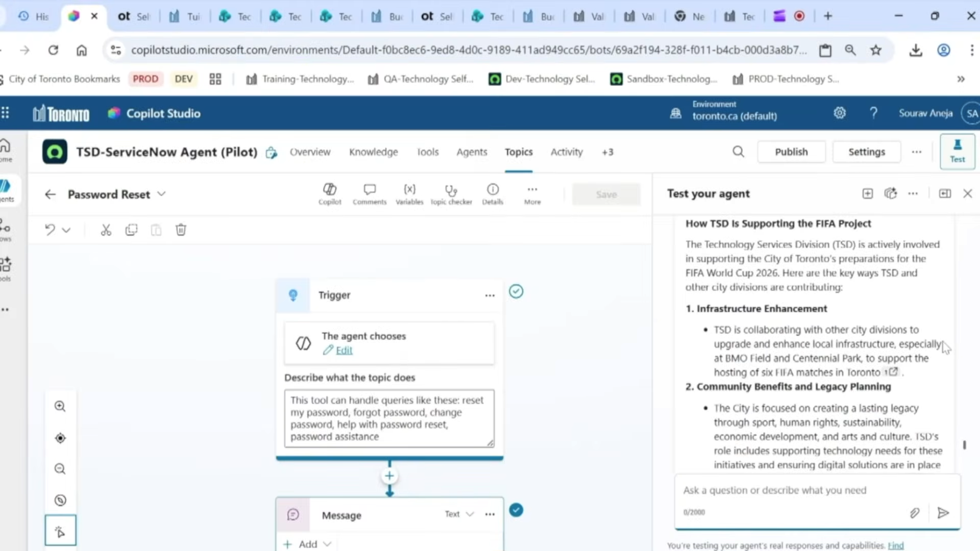The height and width of the screenshot is (551, 980).
Task: Paste node from clipboard icon
Action: (156, 230)
